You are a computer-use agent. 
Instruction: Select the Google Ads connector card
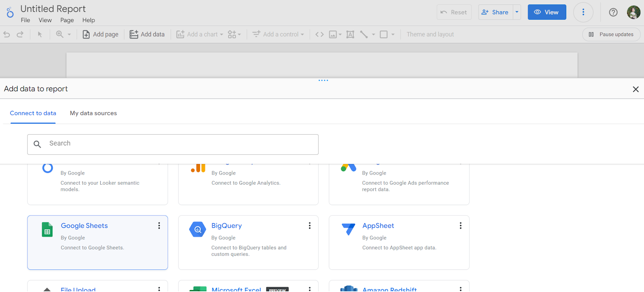(399, 184)
